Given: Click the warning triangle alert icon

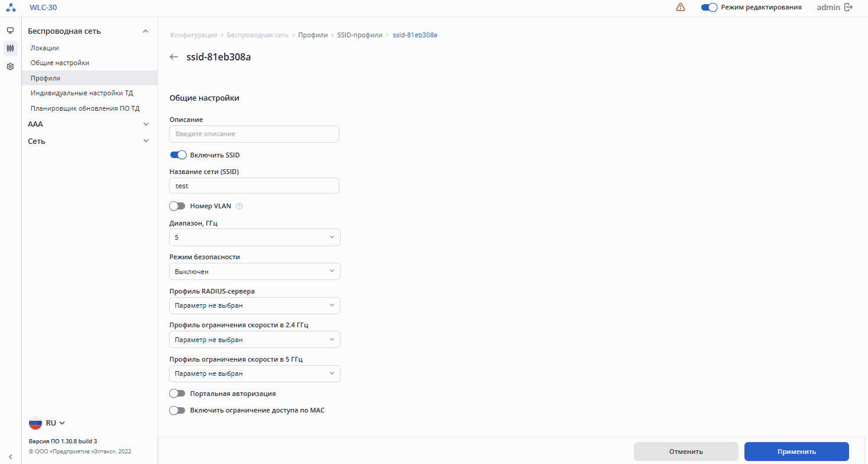Looking at the screenshot, I should [x=681, y=8].
